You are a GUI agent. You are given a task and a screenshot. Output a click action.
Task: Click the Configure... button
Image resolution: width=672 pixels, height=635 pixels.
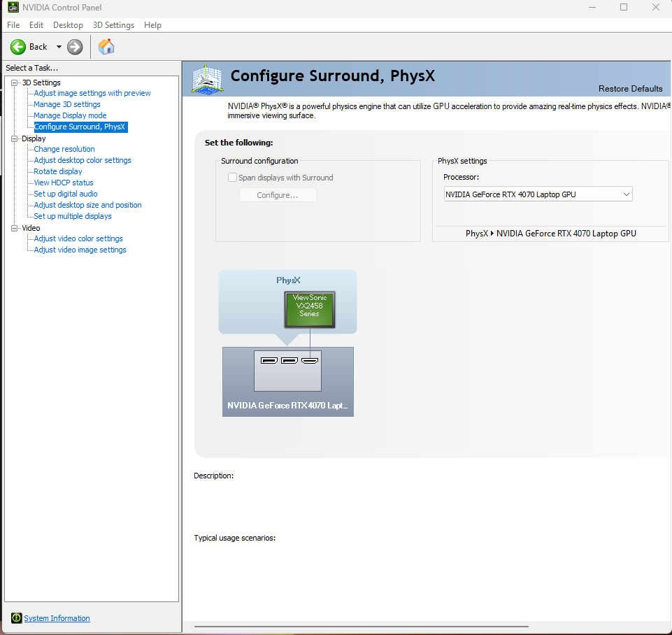pyautogui.click(x=278, y=195)
